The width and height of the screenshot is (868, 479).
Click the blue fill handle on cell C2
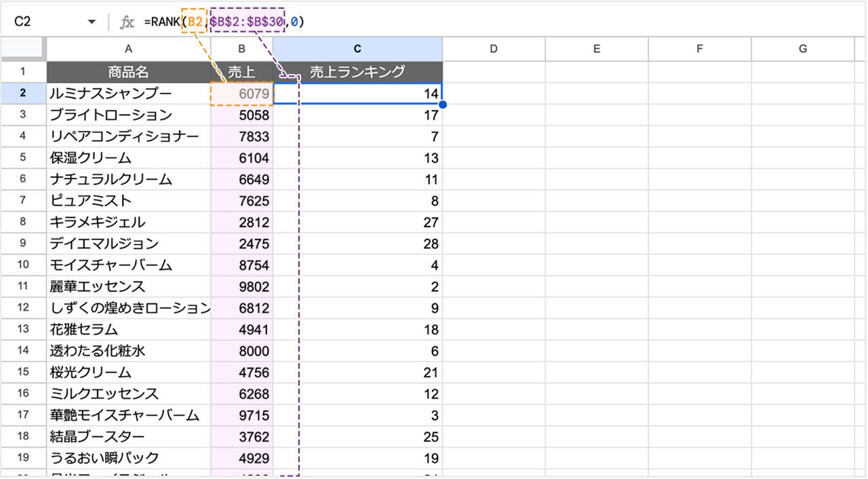click(x=443, y=104)
